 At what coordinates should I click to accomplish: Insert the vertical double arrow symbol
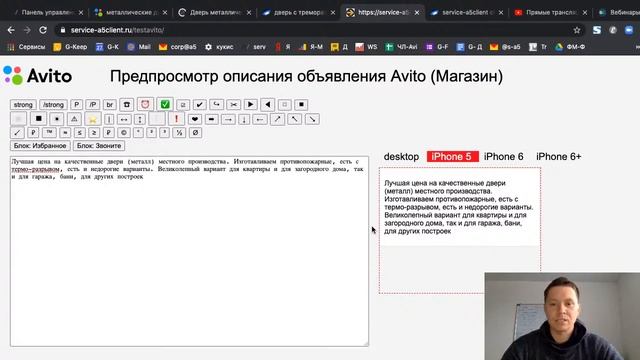(140, 119)
